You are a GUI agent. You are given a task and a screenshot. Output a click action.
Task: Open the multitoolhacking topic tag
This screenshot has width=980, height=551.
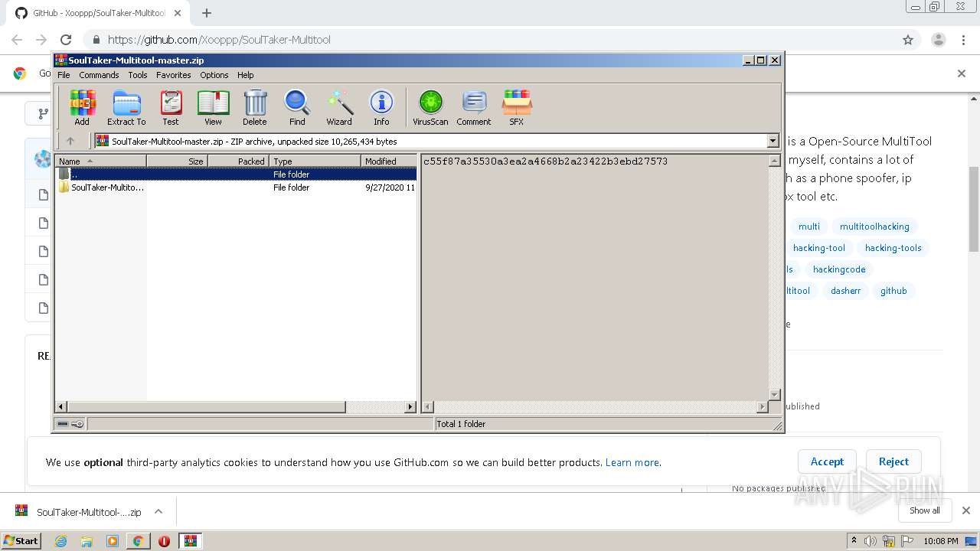point(874,226)
